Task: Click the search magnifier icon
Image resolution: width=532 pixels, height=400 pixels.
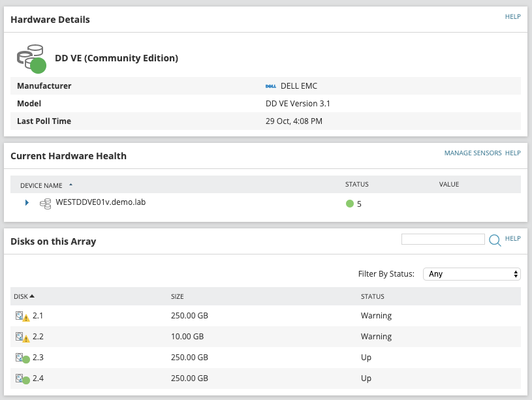Action: (495, 240)
